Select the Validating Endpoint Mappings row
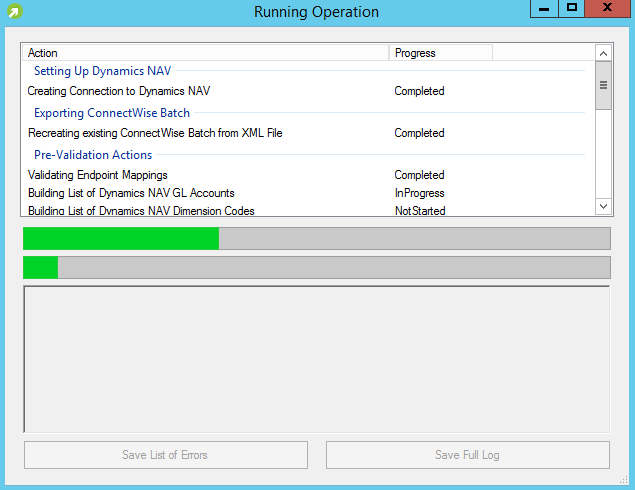This screenshot has height=490, width=635. tap(308, 175)
